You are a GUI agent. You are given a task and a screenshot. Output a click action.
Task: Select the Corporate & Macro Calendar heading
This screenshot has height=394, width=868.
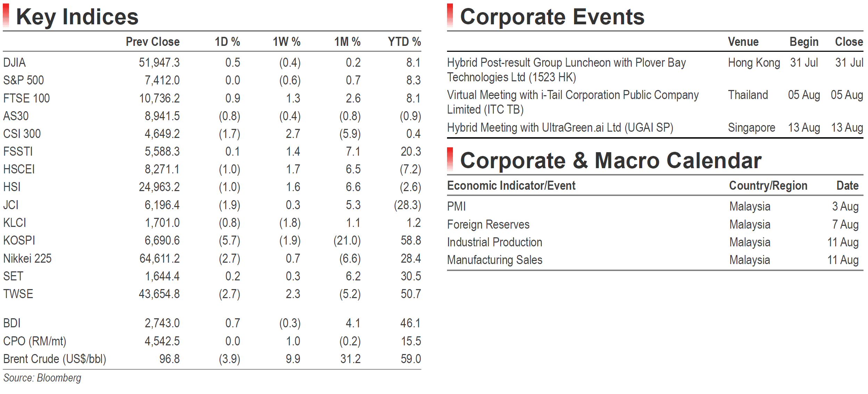611,160
